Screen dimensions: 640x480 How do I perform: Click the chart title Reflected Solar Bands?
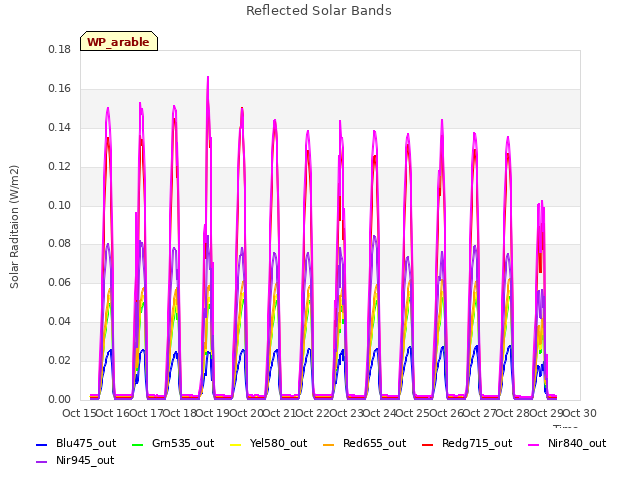(319, 11)
